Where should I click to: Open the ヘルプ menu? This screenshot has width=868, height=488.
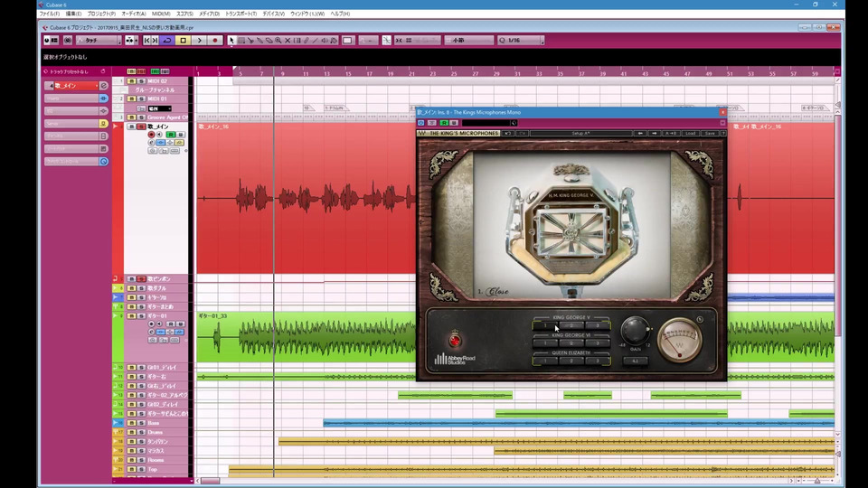pos(340,14)
